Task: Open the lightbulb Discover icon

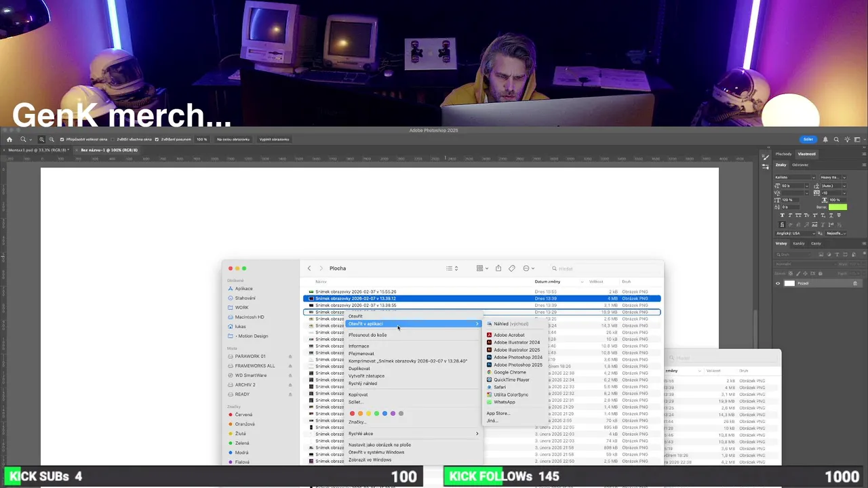Action: tap(847, 139)
